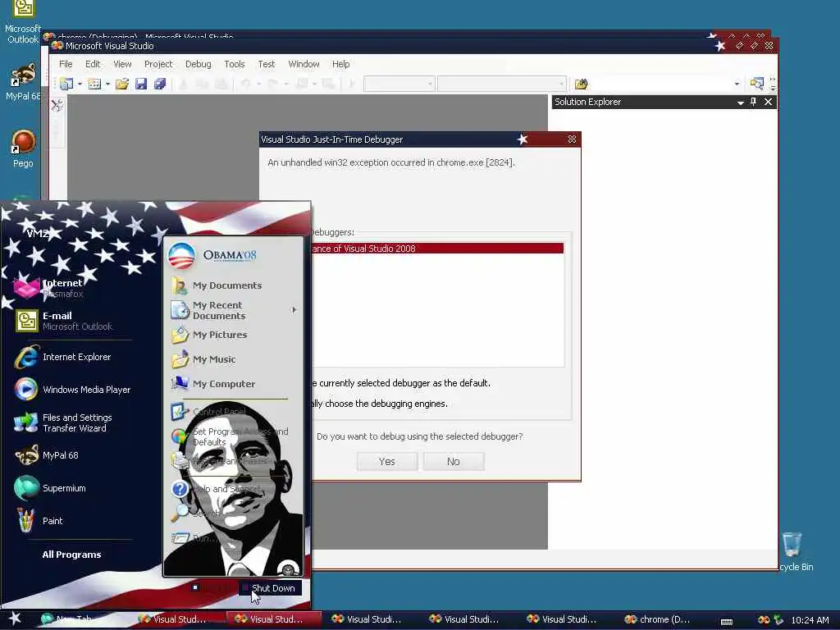Click the Add New Item toolbar icon
The width and height of the screenshot is (840, 630).
point(94,84)
